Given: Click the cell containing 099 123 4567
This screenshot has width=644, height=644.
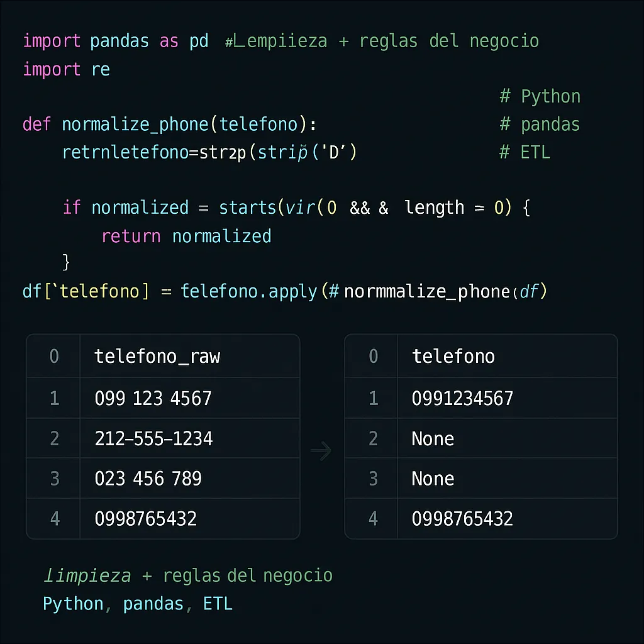Looking at the screenshot, I should pyautogui.click(x=153, y=398).
